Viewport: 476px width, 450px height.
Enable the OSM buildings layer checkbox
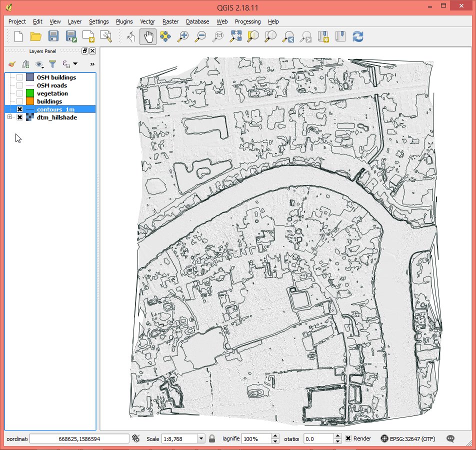coord(19,77)
